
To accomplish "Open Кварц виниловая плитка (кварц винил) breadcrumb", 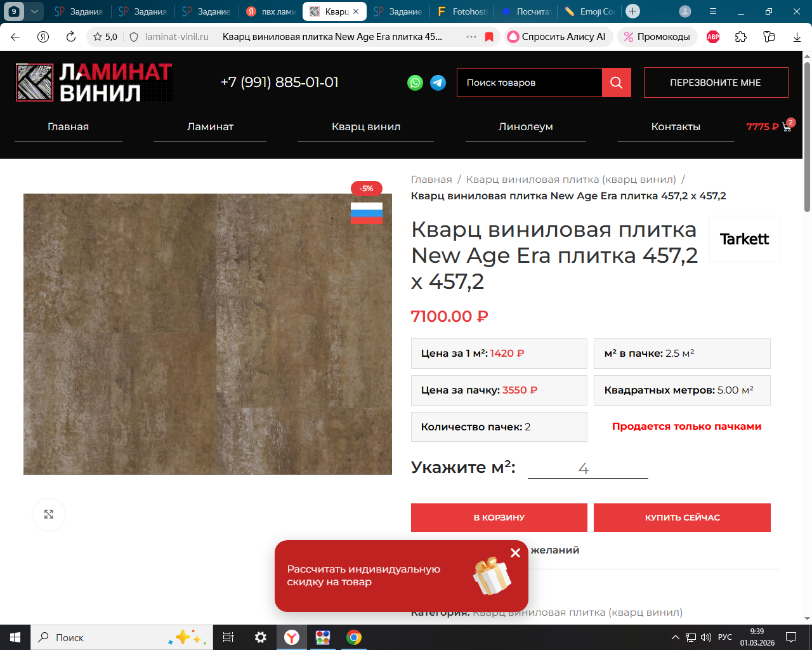I will click(571, 180).
